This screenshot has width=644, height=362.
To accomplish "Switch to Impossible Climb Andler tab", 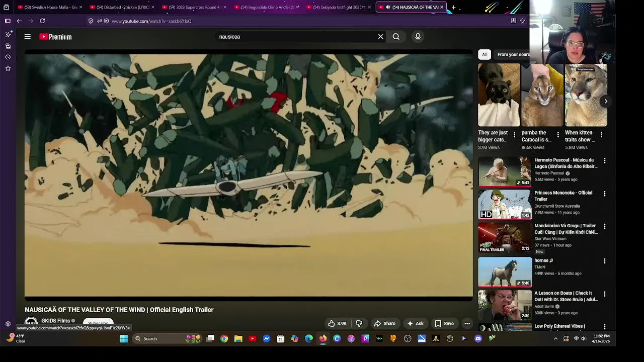I will tap(266, 7).
